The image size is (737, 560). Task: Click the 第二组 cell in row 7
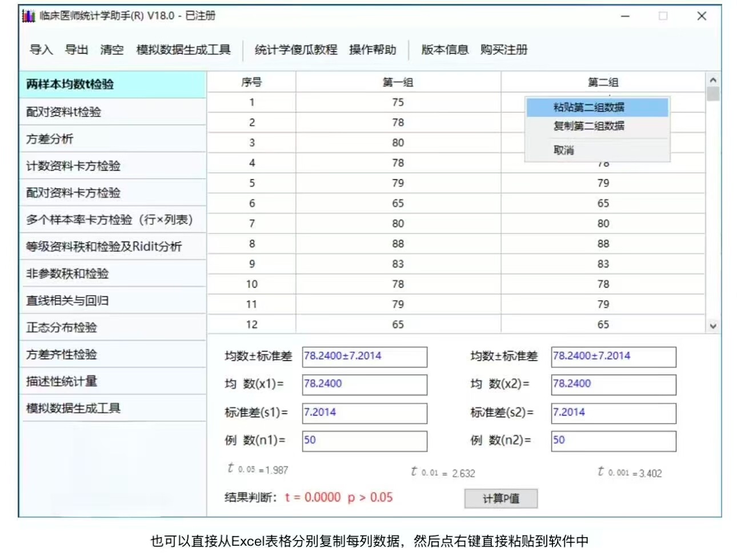[x=603, y=224]
